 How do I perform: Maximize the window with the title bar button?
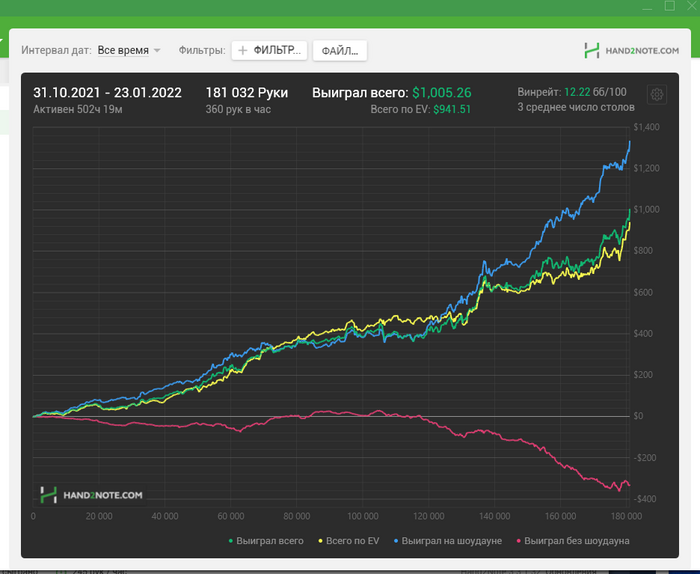(x=670, y=6)
